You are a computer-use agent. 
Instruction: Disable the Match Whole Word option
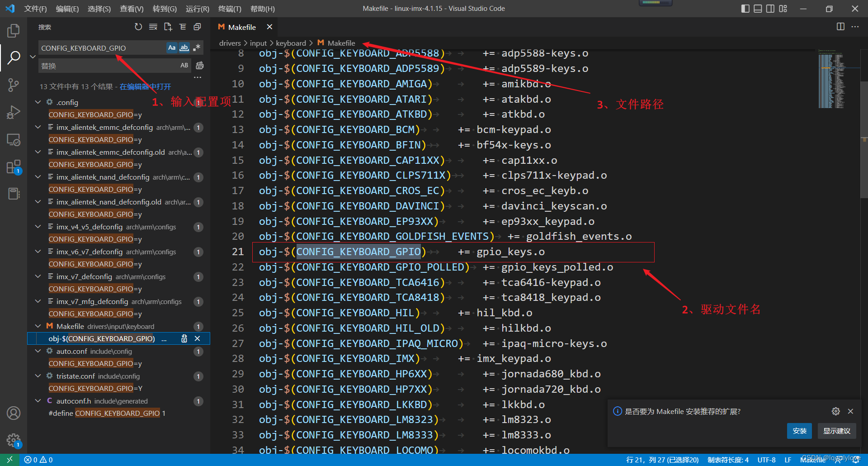[x=184, y=48]
